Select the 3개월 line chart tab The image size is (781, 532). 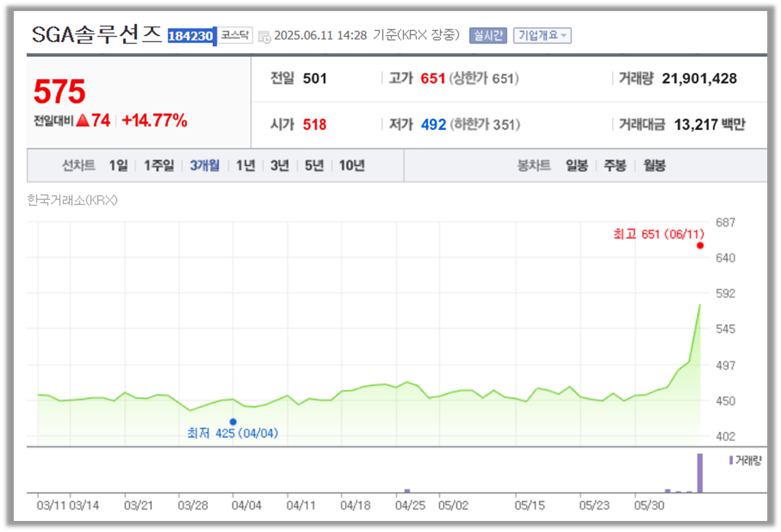(x=204, y=165)
